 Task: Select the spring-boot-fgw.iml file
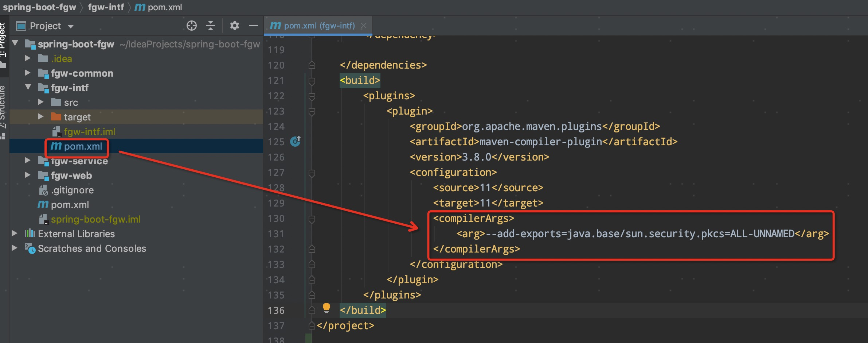coord(96,219)
